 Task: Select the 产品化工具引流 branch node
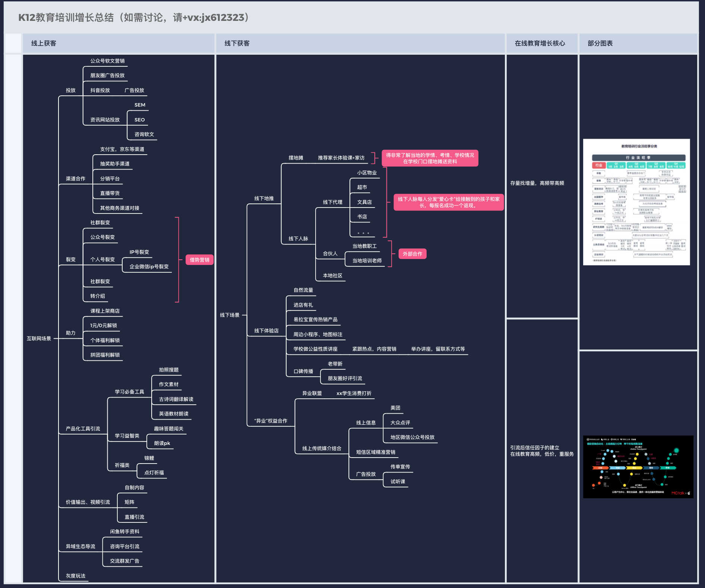click(83, 429)
